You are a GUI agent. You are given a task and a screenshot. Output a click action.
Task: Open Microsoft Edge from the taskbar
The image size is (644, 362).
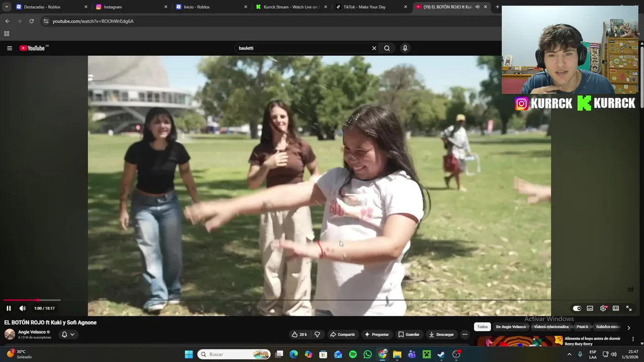[x=294, y=354]
